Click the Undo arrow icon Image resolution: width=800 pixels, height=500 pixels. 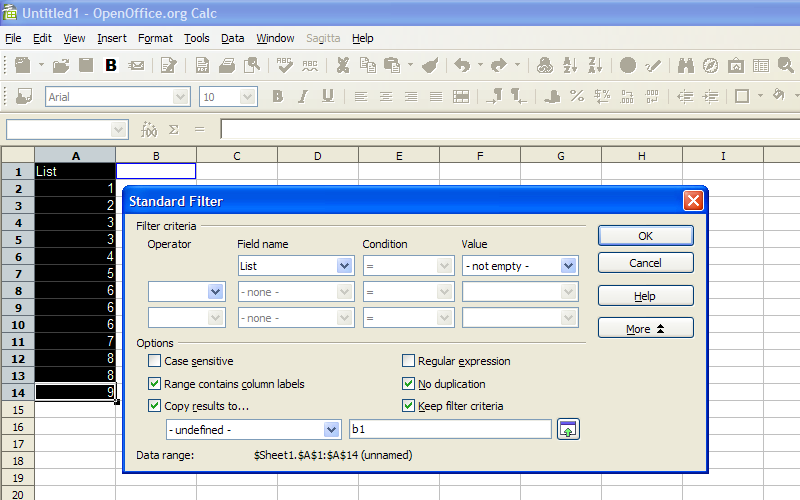[462, 65]
